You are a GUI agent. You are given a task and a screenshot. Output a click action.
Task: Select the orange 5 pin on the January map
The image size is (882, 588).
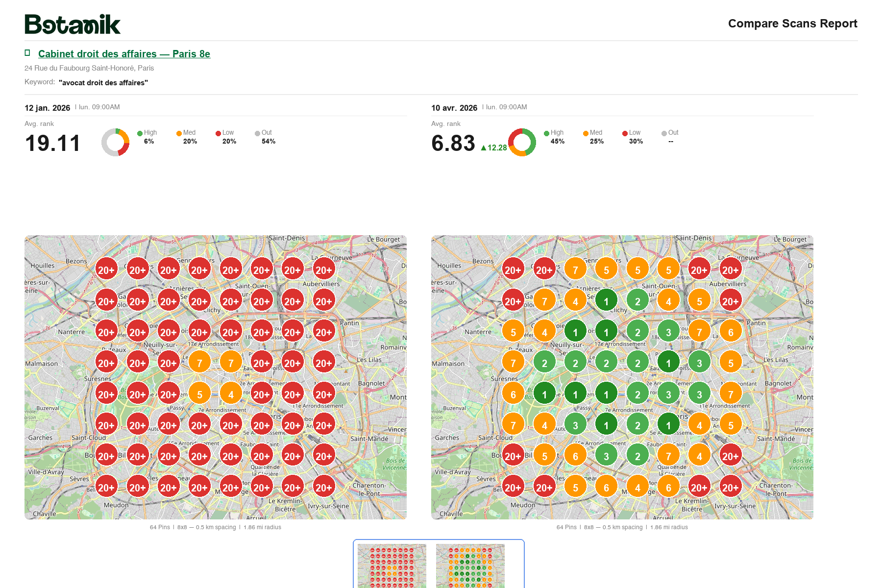(x=199, y=394)
